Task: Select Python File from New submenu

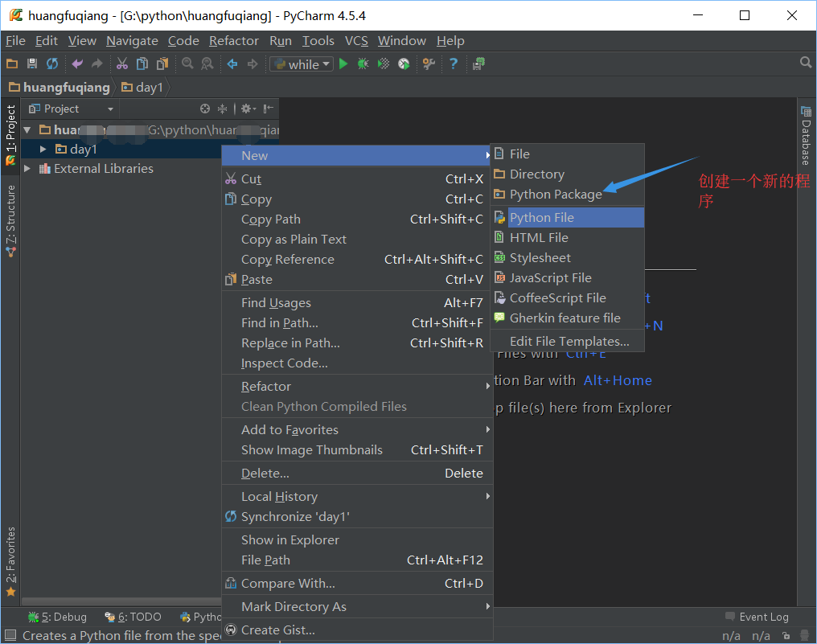Action: click(541, 217)
